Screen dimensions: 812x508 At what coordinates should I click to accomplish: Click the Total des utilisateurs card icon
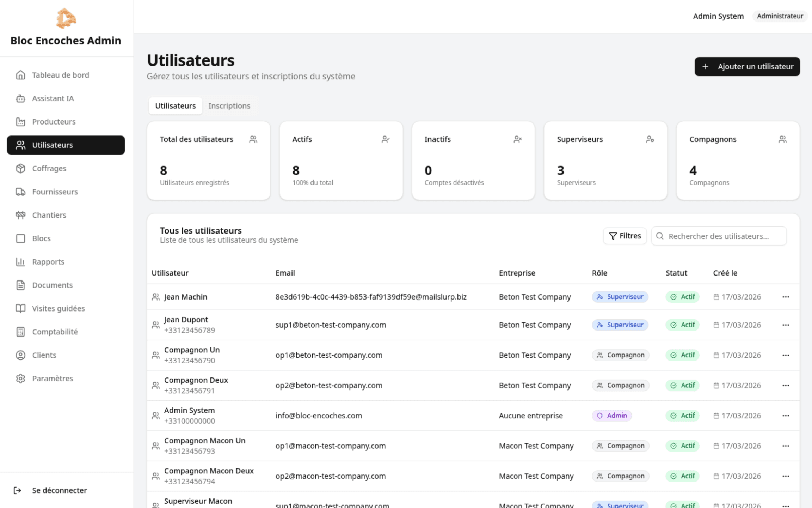point(253,139)
